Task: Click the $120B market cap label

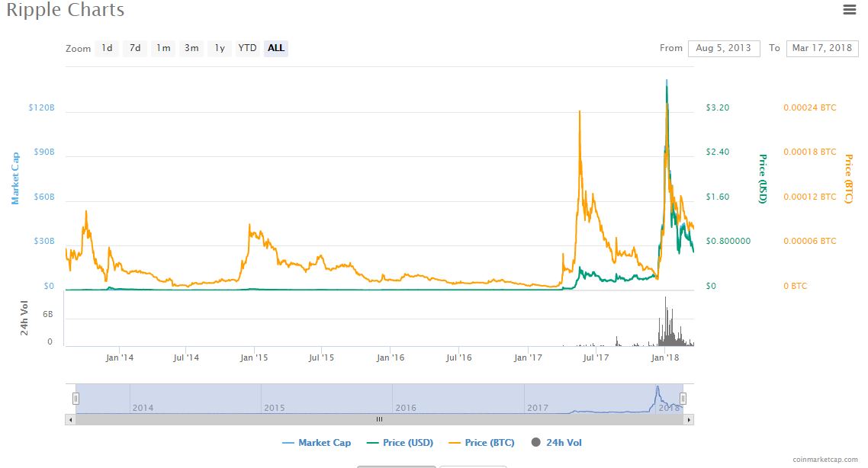Action: 41,107
